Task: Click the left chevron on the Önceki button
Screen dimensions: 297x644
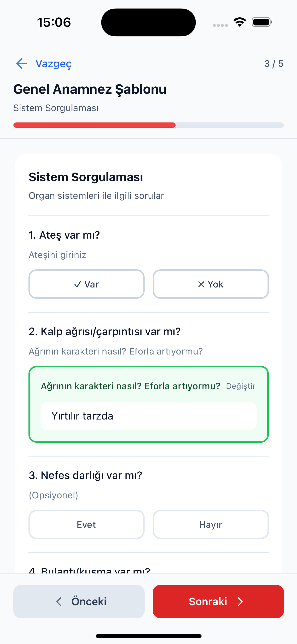Action: [59, 602]
